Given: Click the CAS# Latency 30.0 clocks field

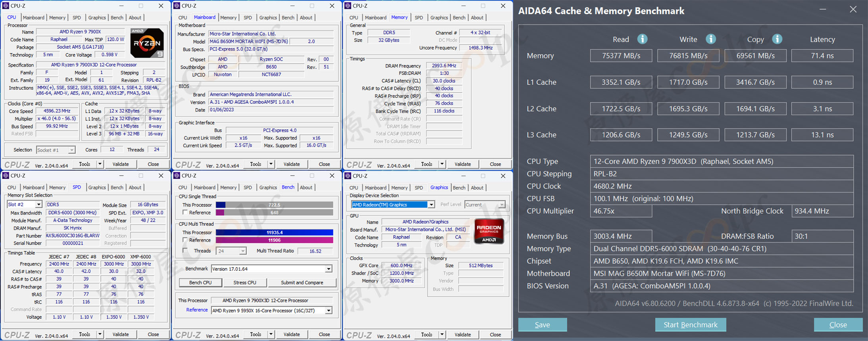Looking at the screenshot, I should pyautogui.click(x=444, y=80).
